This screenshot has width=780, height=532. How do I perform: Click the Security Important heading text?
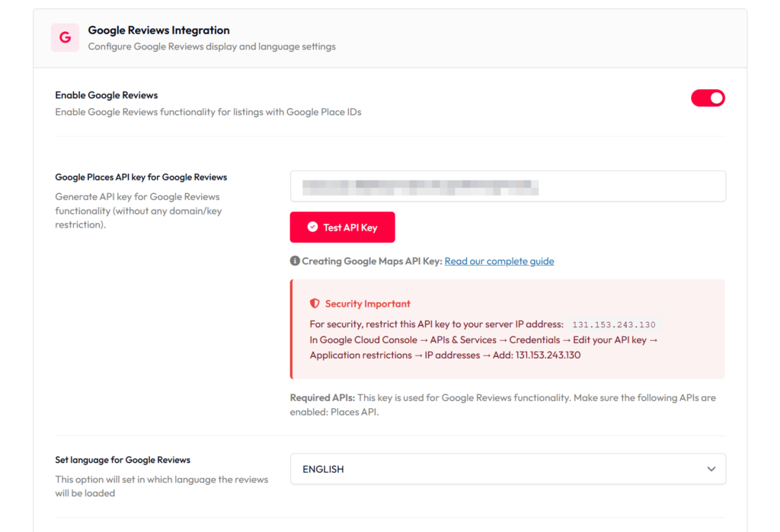[367, 304]
